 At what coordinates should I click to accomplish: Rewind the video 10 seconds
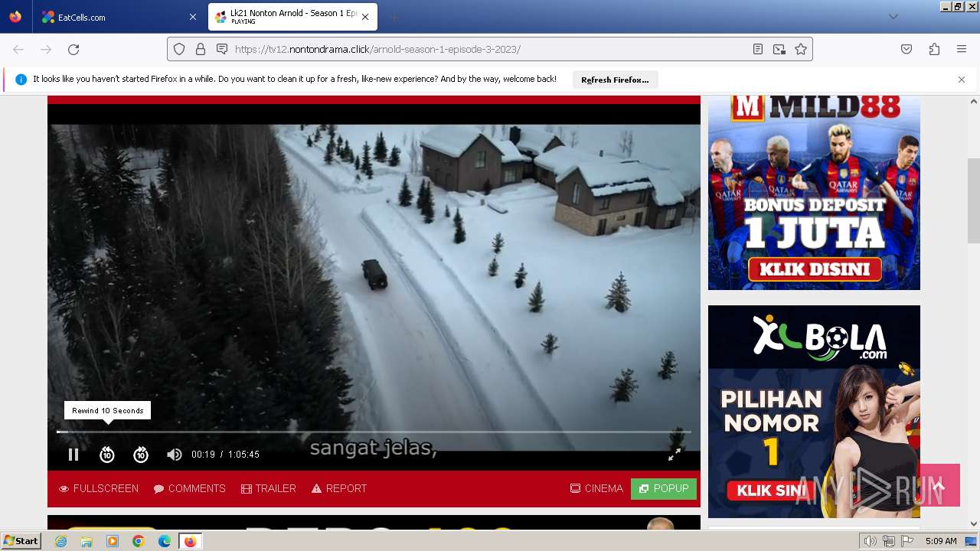(x=107, y=455)
